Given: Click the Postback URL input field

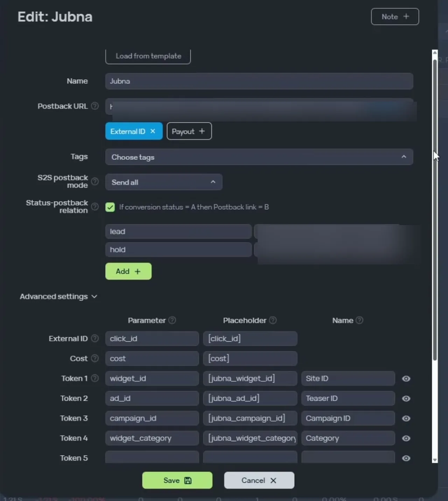Looking at the screenshot, I should [259, 106].
